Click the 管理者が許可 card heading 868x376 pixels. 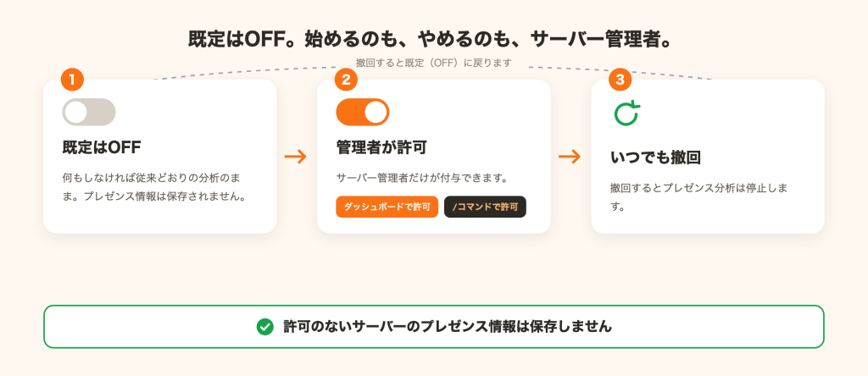[381, 147]
